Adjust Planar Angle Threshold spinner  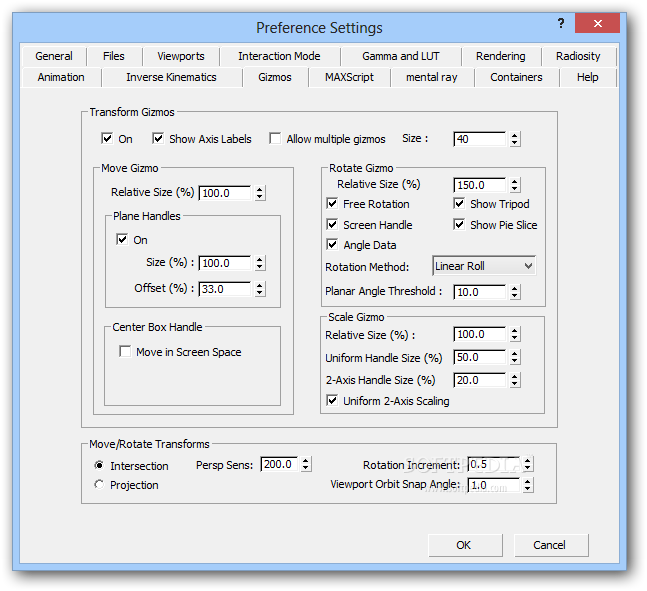click(514, 292)
